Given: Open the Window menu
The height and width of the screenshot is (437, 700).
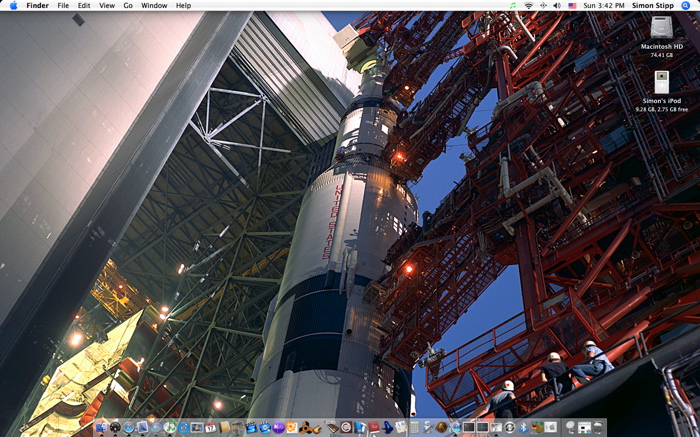Looking at the screenshot, I should click(x=154, y=5).
